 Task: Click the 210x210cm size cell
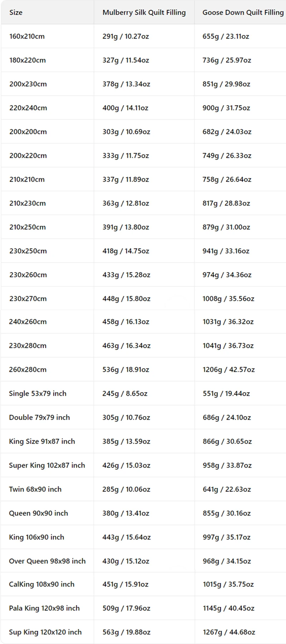click(x=27, y=179)
